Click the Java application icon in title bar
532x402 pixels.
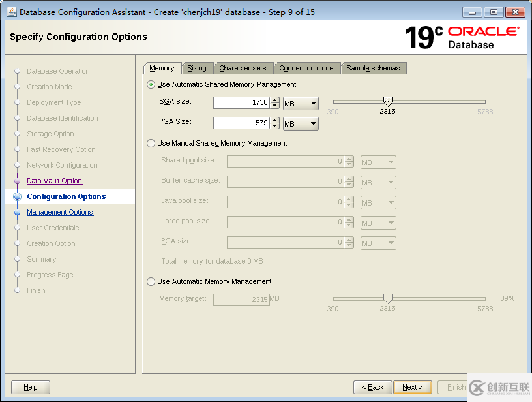point(12,12)
